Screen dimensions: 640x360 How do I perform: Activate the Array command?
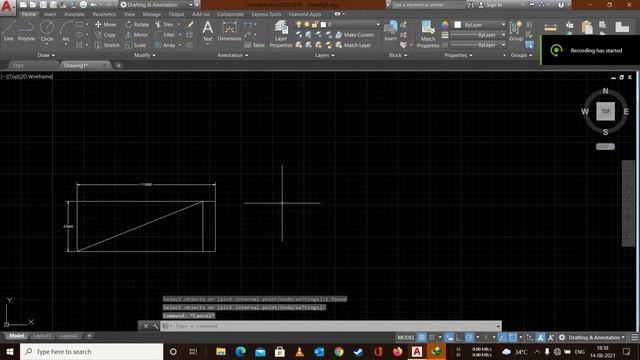[x=165, y=45]
